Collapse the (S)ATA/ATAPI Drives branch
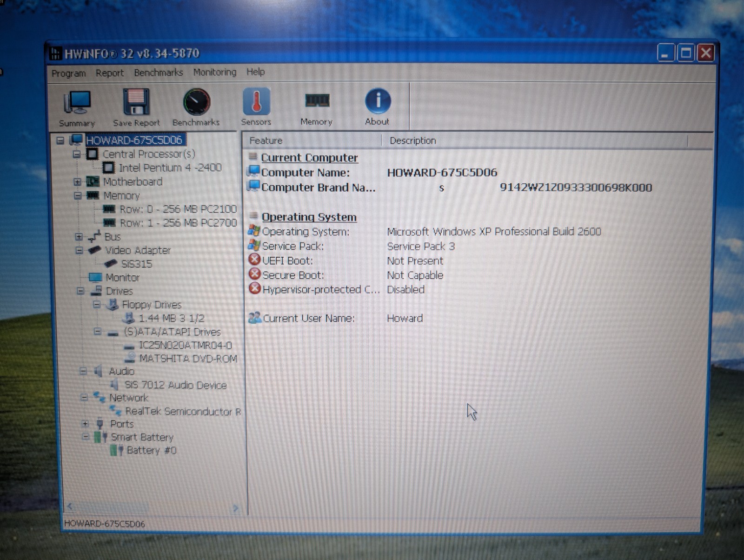 97,332
